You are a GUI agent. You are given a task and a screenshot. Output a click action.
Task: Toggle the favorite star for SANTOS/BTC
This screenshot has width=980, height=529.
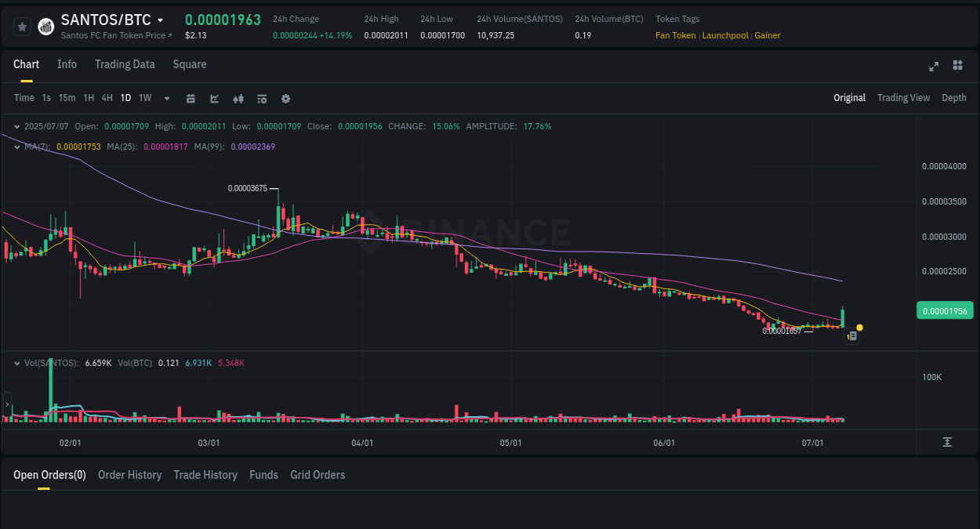22,26
